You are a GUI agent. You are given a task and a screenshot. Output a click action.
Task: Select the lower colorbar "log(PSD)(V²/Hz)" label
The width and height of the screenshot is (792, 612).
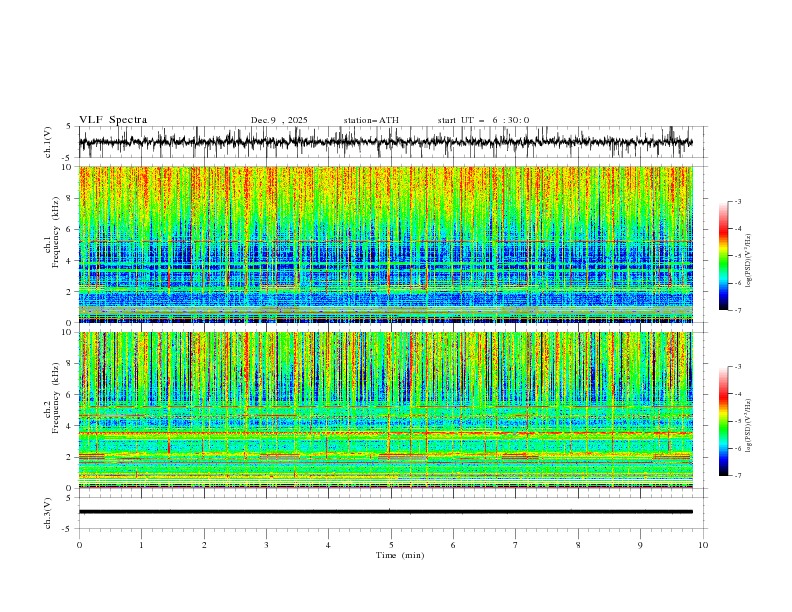coord(749,426)
